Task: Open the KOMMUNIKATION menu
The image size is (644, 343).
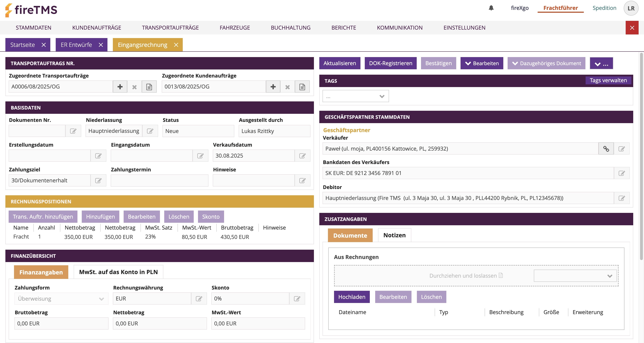Action: point(400,28)
